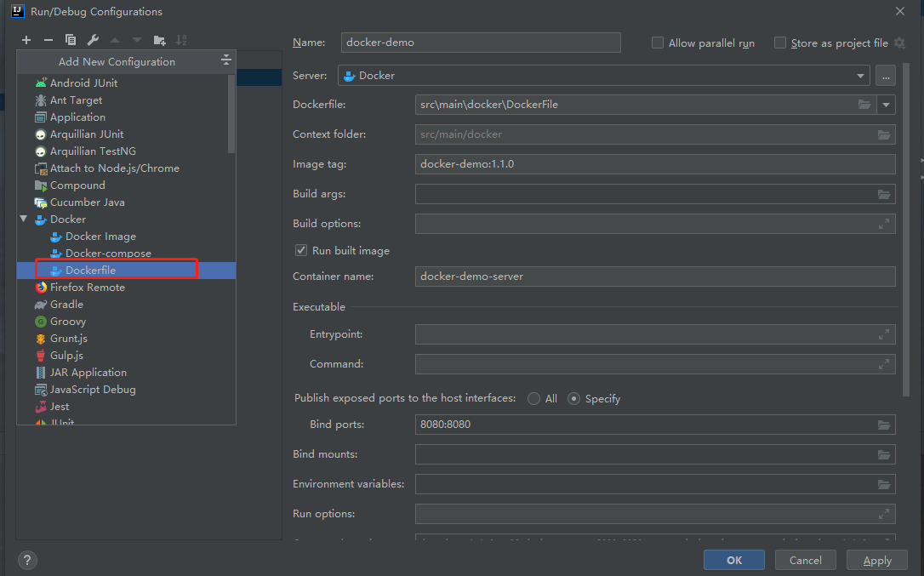Collapse the Add New Configuration popup icon
924x576 pixels.
pyautogui.click(x=225, y=60)
